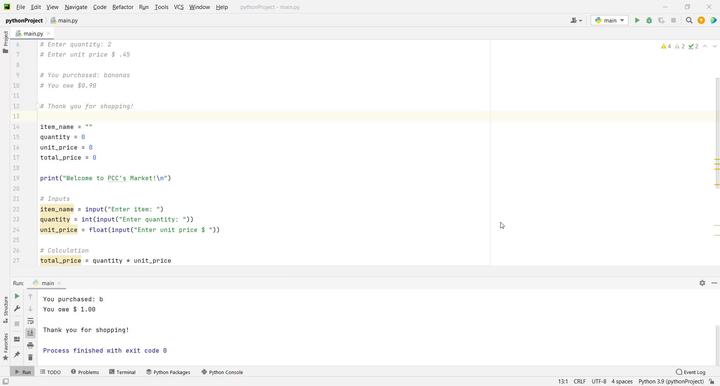Screen dimensions: 720x386
Task: Open run configuration wrench in Run panel
Action: [17, 308]
